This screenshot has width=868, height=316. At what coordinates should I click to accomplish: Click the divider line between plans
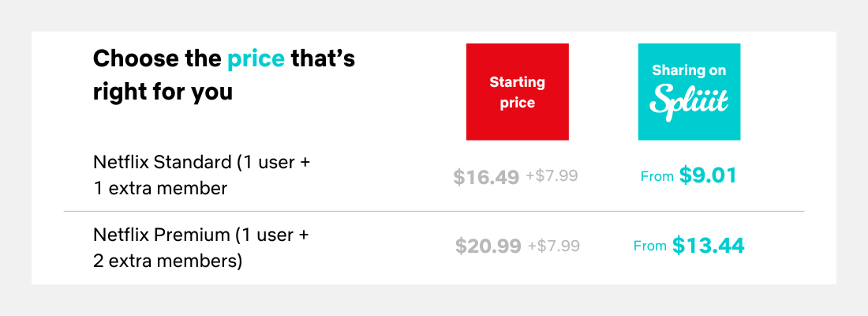point(433,211)
